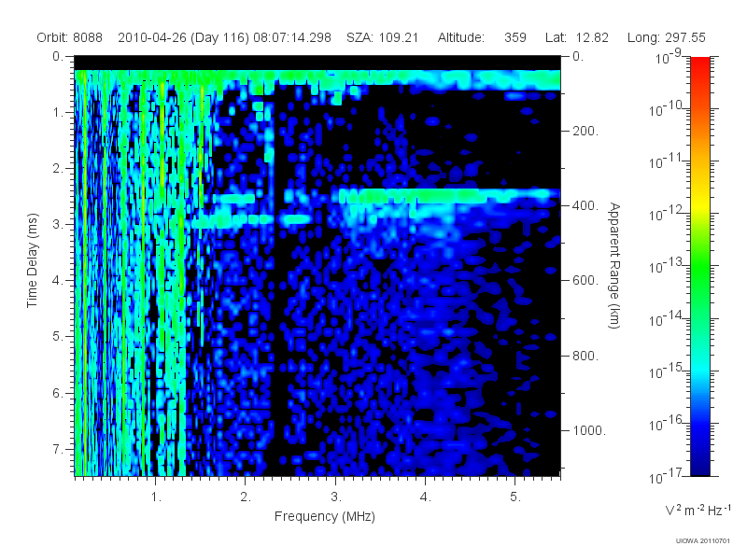Click the '1.' tick on frequency axis
Viewport: 747px width, 560px height.
(156, 497)
